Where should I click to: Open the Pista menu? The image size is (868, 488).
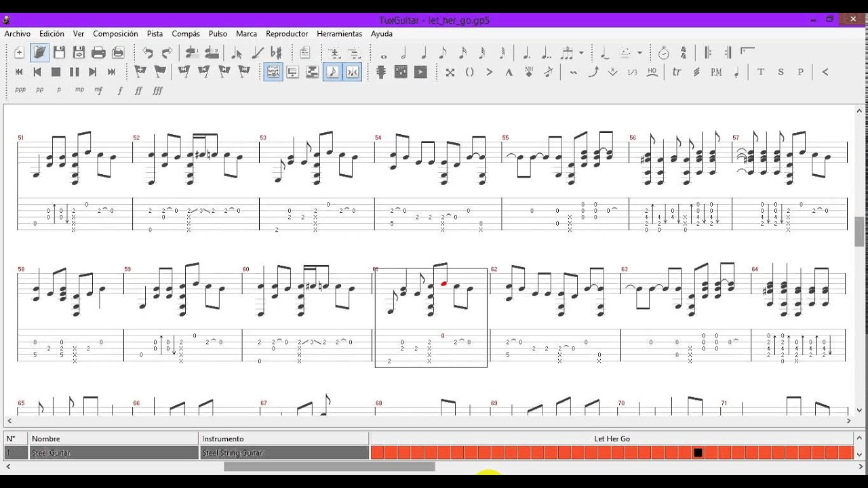(155, 33)
